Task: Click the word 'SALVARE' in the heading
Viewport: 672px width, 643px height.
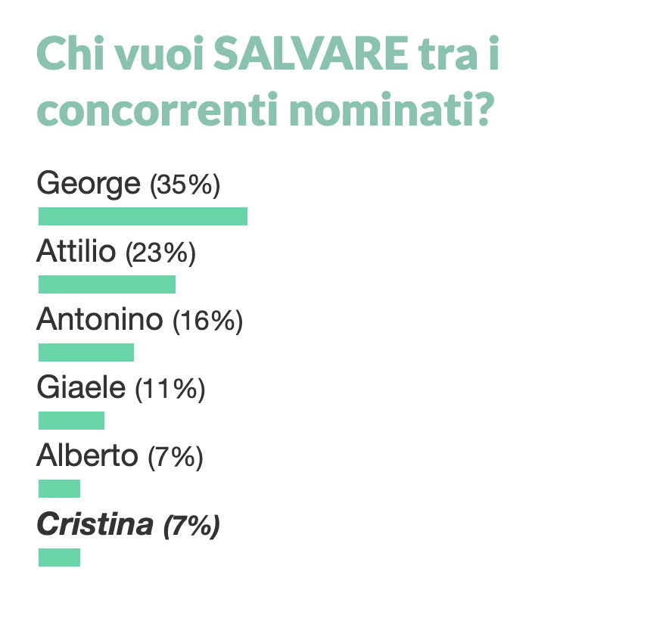Action: (311, 54)
